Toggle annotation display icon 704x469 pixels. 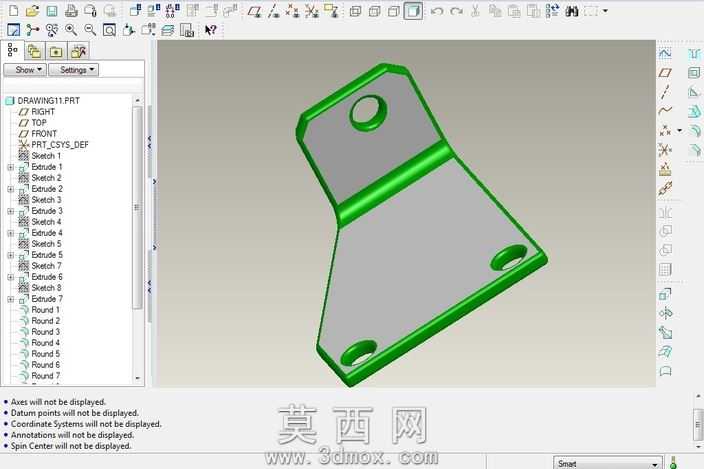pyautogui.click(x=331, y=11)
